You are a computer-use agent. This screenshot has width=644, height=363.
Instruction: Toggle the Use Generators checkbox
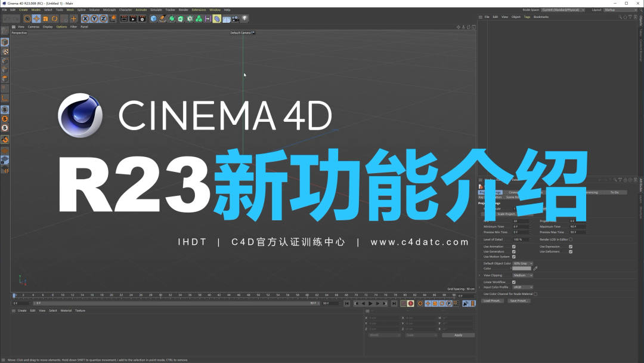point(513,251)
